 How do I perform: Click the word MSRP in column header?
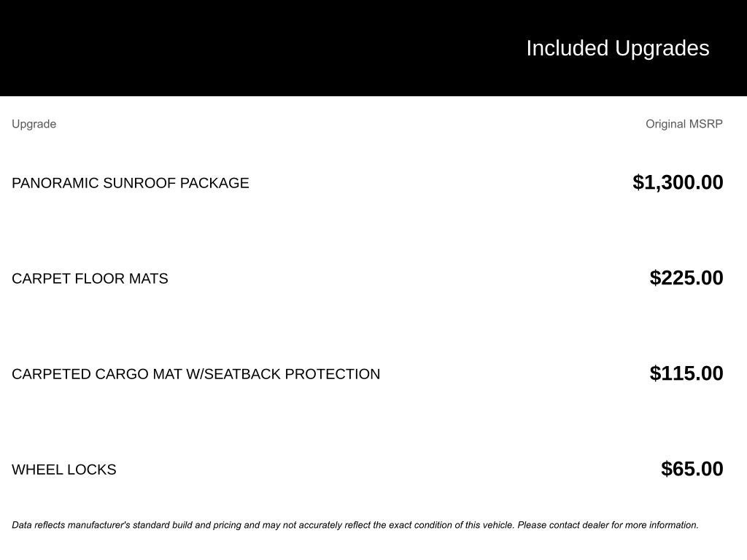(x=705, y=124)
